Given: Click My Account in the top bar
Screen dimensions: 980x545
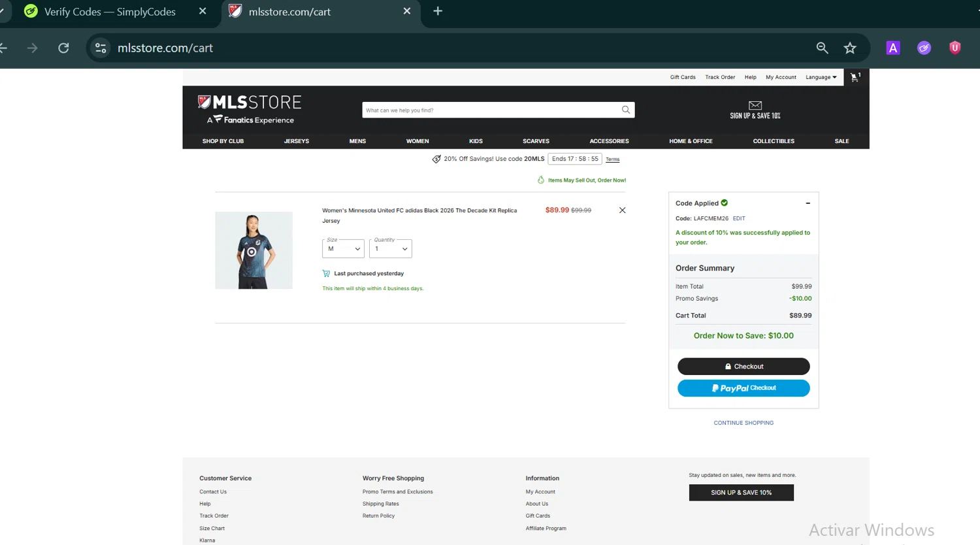Looking at the screenshot, I should 781,77.
